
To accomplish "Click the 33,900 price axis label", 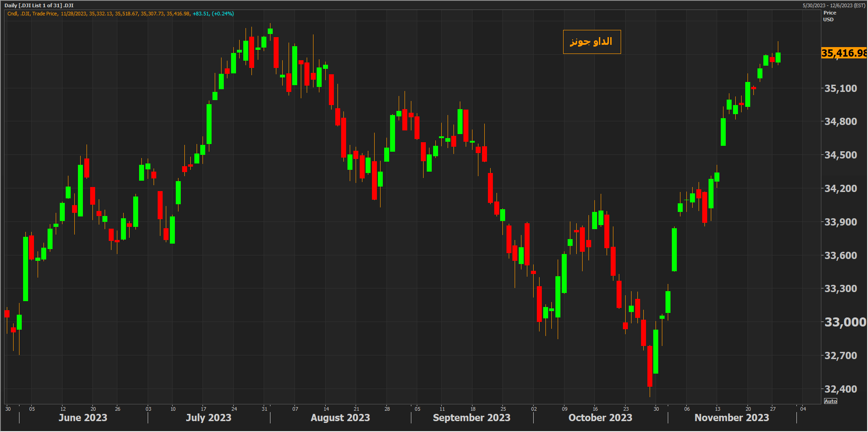I will 840,222.
